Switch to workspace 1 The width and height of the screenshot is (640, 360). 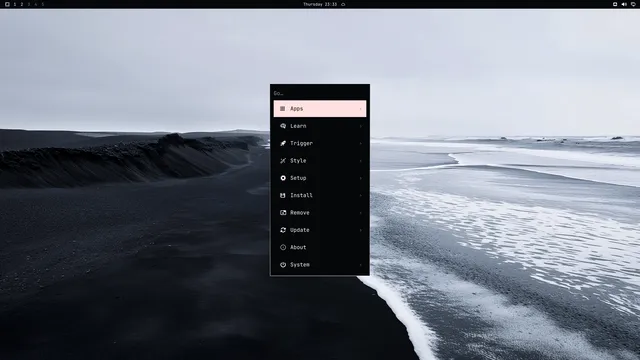coord(15,4)
